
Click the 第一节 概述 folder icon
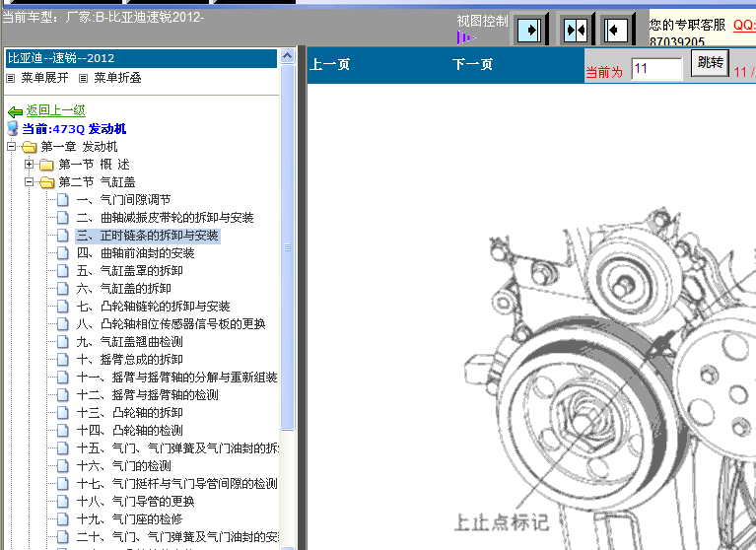pos(46,165)
